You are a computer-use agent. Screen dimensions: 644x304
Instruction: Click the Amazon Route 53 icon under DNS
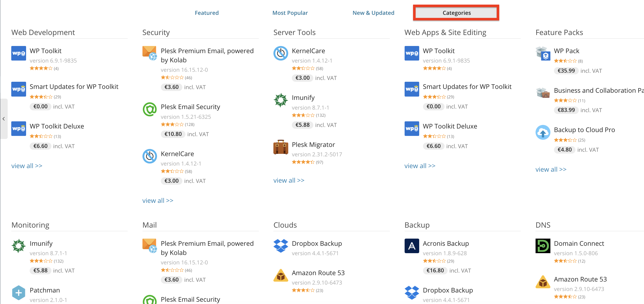click(543, 282)
